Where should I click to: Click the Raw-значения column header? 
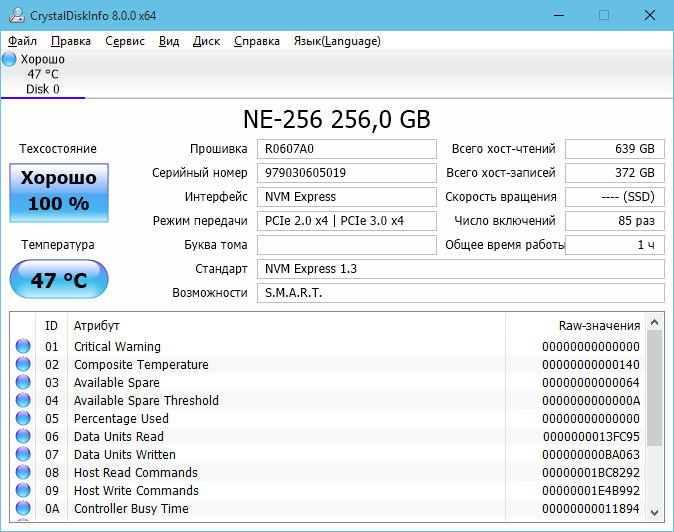[576, 326]
